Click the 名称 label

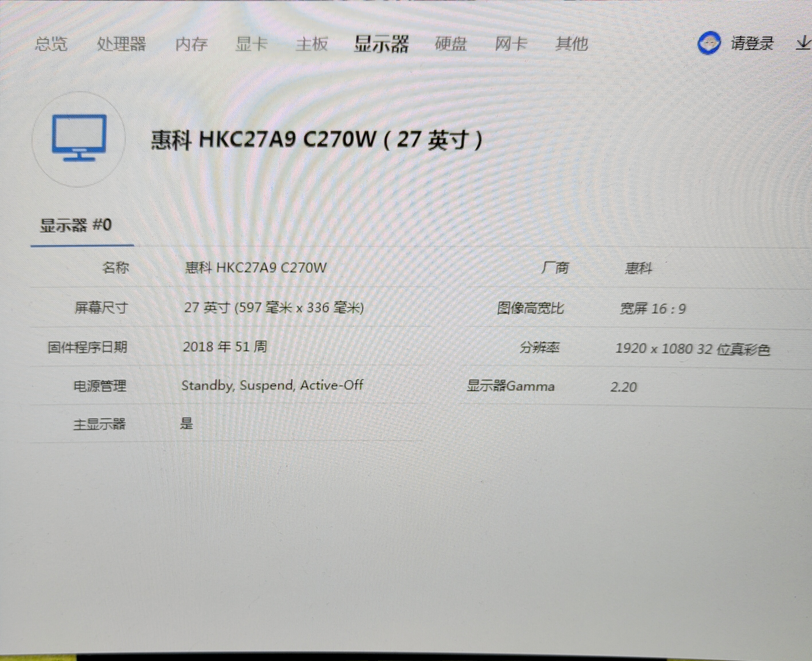point(116,268)
